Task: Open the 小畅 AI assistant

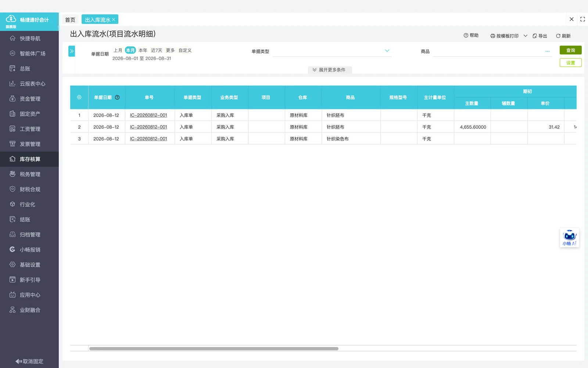Action: click(x=570, y=238)
